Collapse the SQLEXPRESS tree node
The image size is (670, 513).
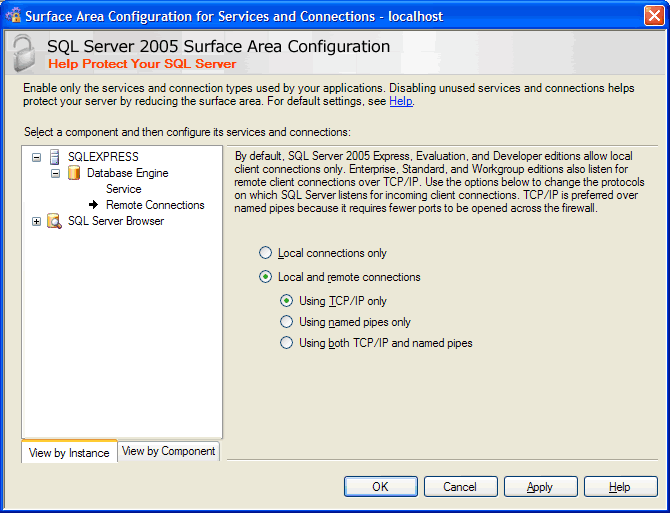point(37,157)
